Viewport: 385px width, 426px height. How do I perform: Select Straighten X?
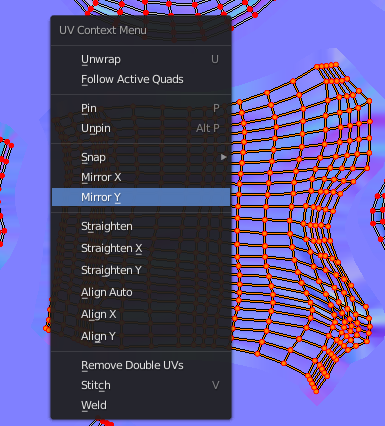[141, 248]
